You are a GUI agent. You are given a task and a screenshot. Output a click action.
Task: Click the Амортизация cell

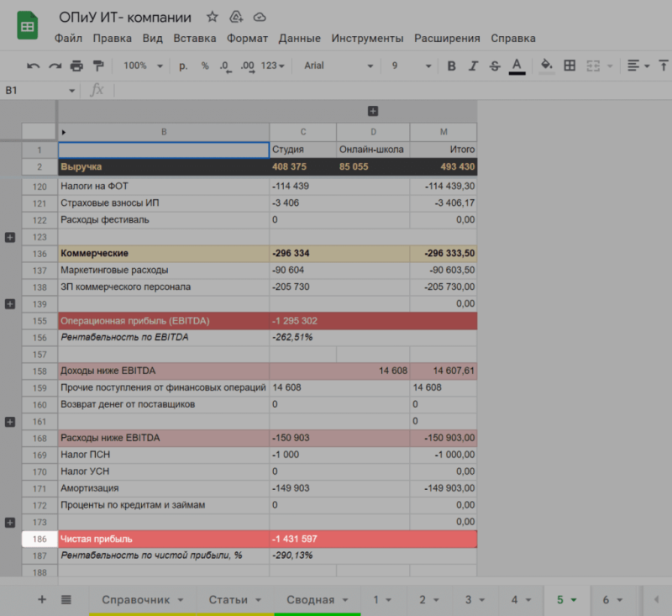[x=164, y=488]
